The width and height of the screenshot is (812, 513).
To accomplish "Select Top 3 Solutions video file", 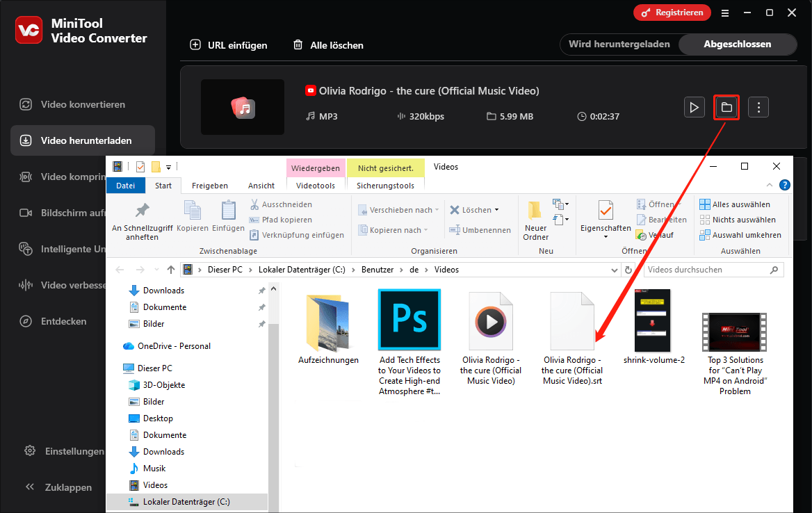I will 735,354.
